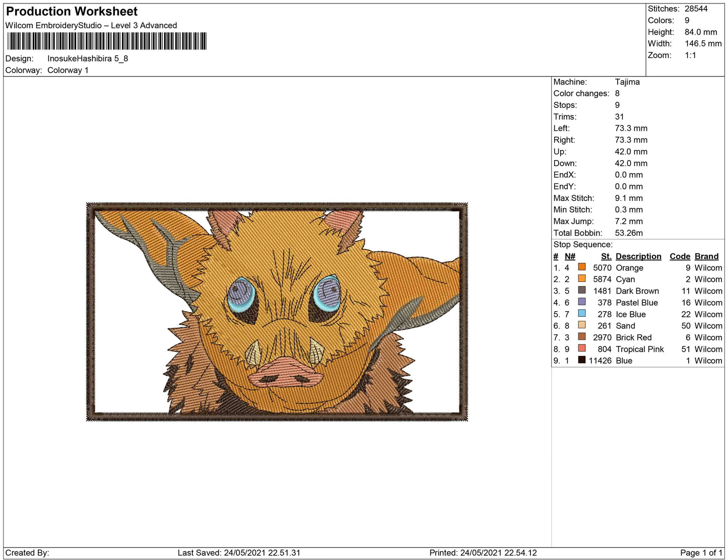The width and height of the screenshot is (728, 560).
Task: Click the Total Bobbin value '53.26m'
Action: coord(629,233)
